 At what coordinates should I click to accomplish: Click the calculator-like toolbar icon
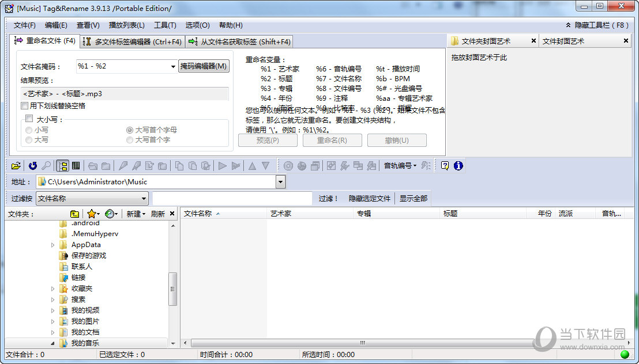[315, 166]
